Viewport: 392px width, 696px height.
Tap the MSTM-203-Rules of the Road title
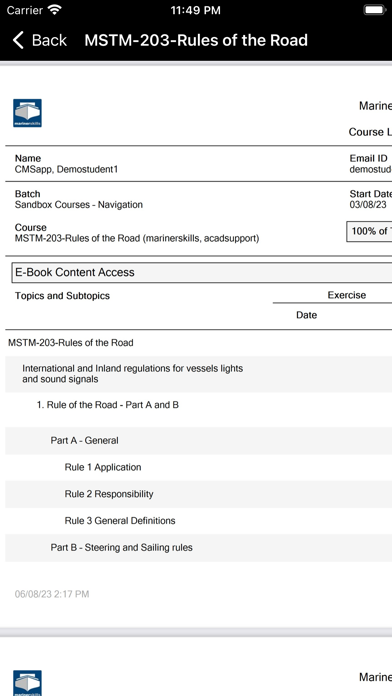[196, 40]
